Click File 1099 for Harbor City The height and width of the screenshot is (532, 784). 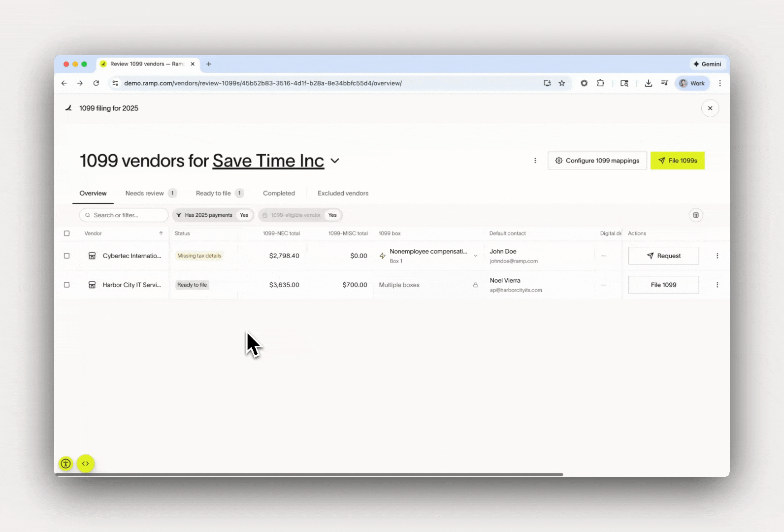(x=663, y=285)
